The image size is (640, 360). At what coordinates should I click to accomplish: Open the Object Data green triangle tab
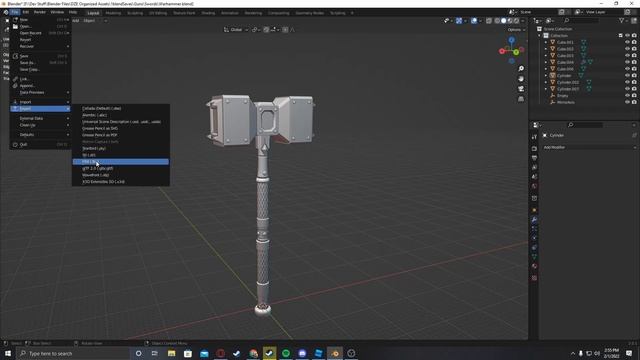click(x=534, y=257)
